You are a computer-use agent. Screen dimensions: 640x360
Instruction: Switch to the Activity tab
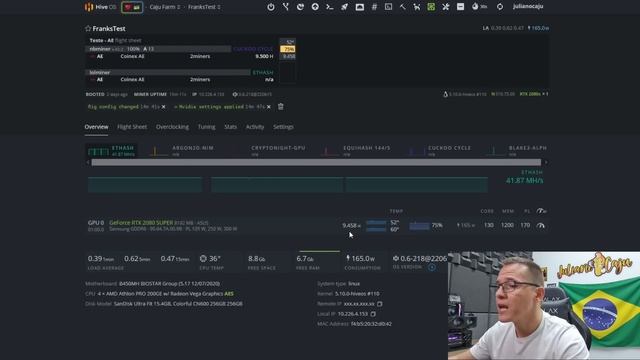pos(255,127)
